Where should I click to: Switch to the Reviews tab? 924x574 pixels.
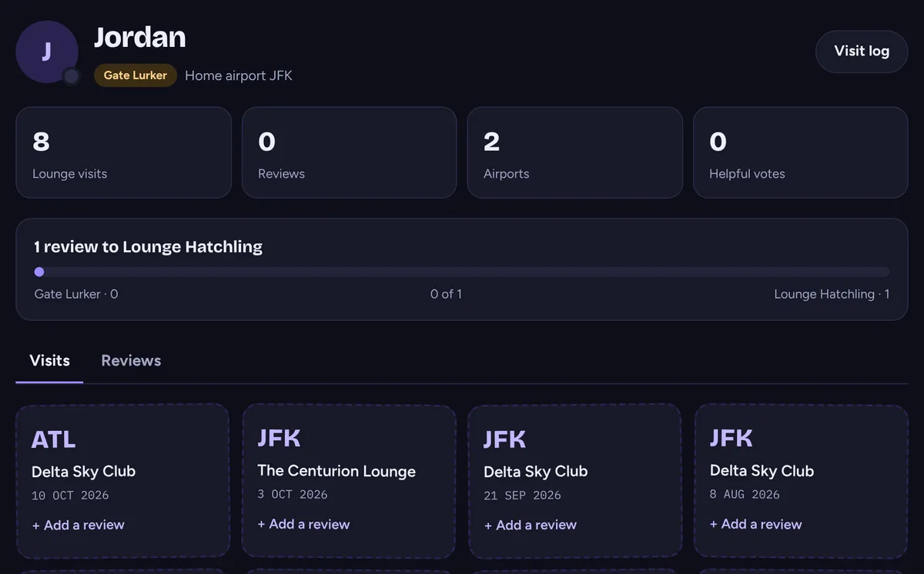click(x=131, y=361)
